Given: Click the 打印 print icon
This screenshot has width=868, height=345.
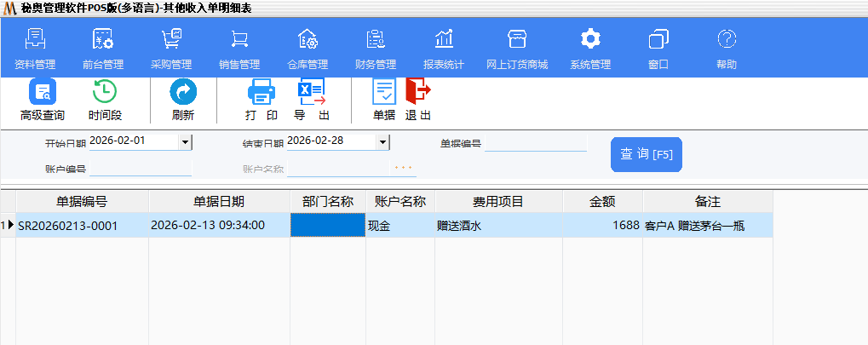Looking at the screenshot, I should click(261, 100).
